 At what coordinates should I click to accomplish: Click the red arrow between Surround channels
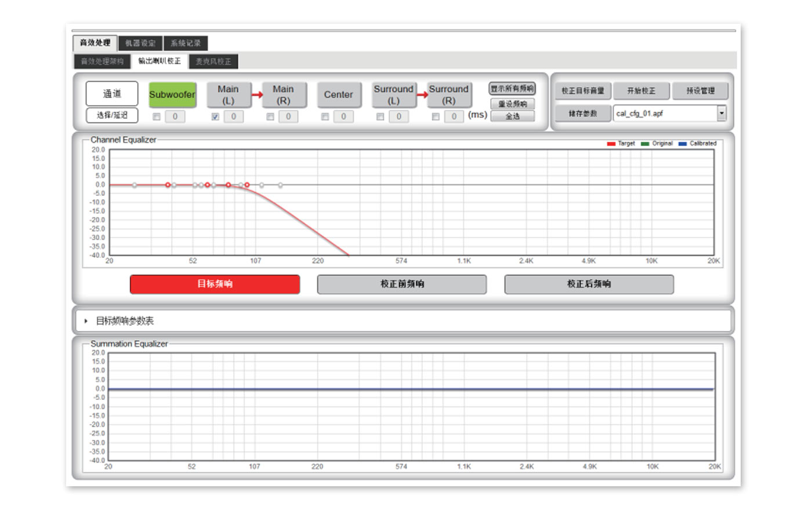422,94
